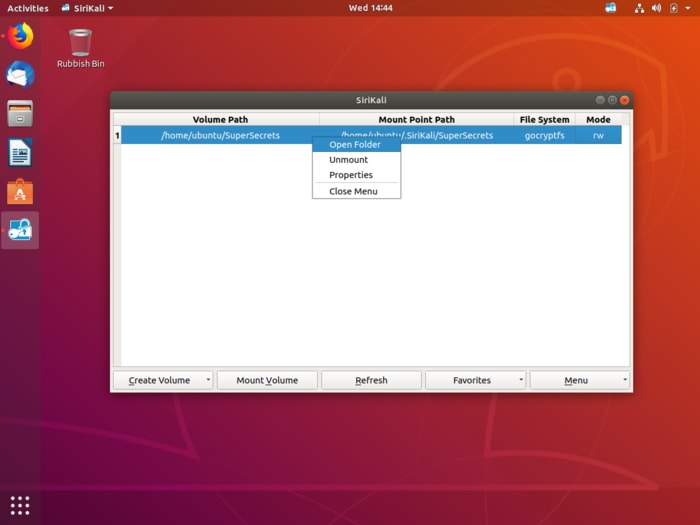Click the File System column header
The height and width of the screenshot is (525, 700).
pyautogui.click(x=544, y=120)
